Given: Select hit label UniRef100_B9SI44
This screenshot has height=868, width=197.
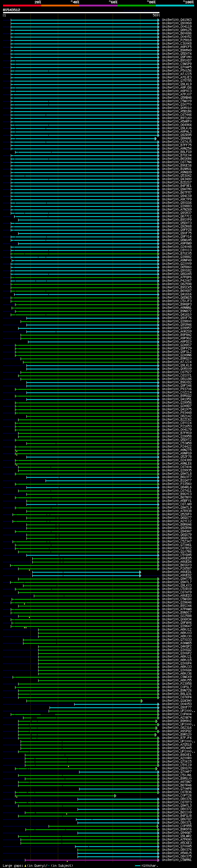Looking at the screenshot, I should 176,606.
